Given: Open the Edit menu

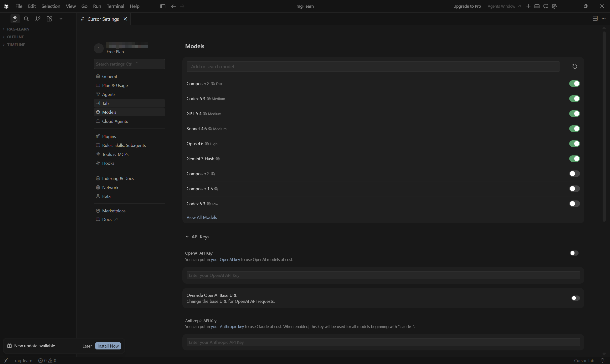Looking at the screenshot, I should pyautogui.click(x=32, y=6).
